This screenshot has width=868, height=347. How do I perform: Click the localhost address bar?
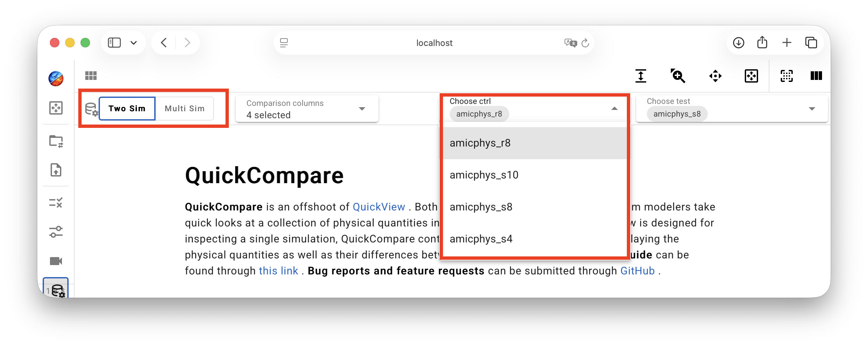click(x=434, y=43)
